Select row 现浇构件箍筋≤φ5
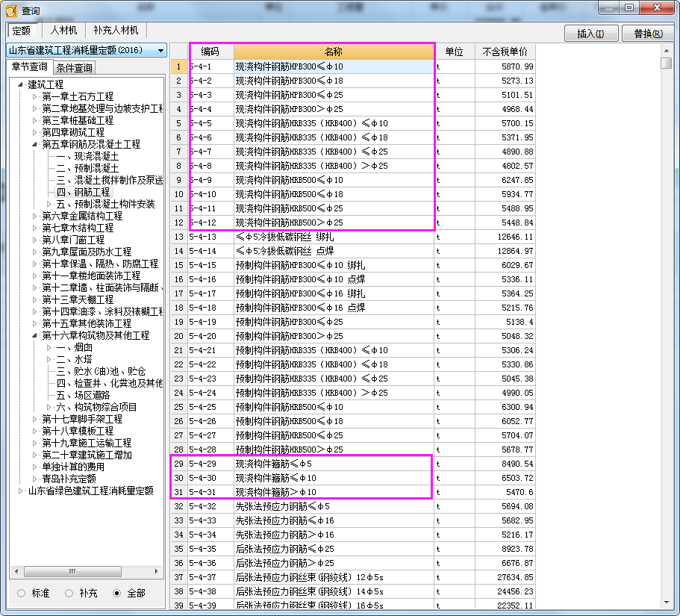 tap(334, 464)
